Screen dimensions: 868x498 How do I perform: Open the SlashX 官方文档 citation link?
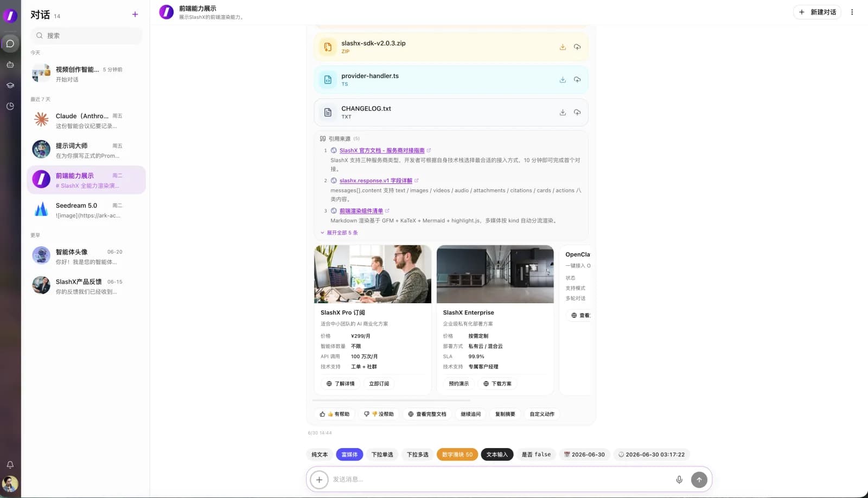tap(382, 151)
